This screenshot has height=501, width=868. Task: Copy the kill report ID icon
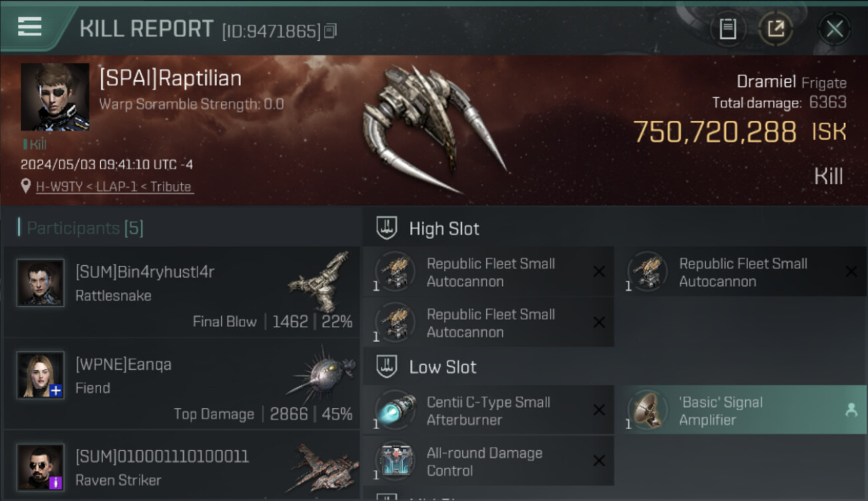[331, 31]
